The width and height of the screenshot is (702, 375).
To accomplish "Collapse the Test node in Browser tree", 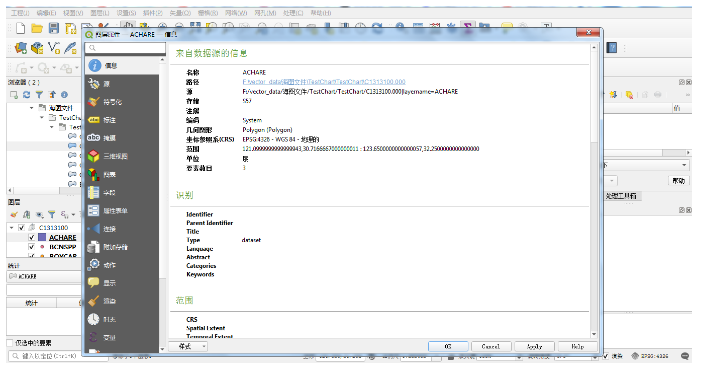I will click(x=52, y=127).
